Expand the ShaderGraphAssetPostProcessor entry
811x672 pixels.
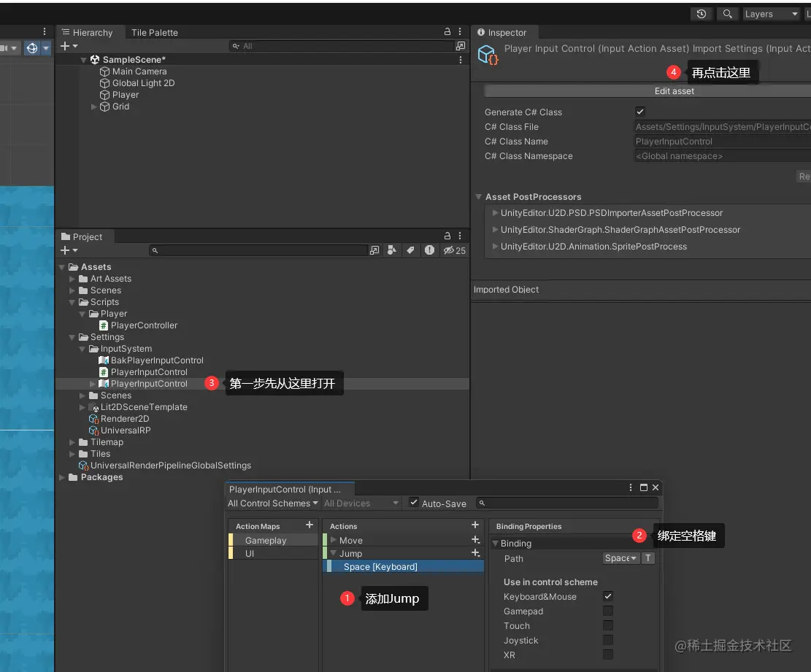(495, 230)
